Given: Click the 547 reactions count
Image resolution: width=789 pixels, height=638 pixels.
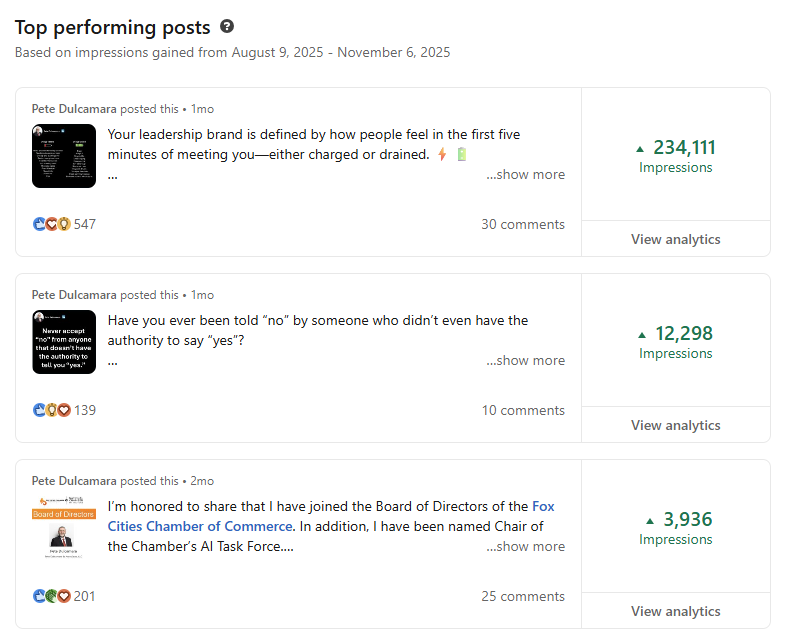Looking at the screenshot, I should 85,224.
